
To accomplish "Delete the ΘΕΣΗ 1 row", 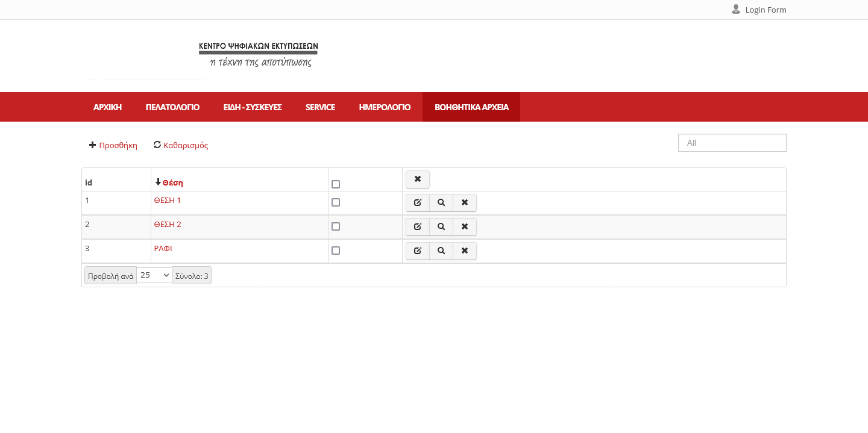I will (x=465, y=203).
